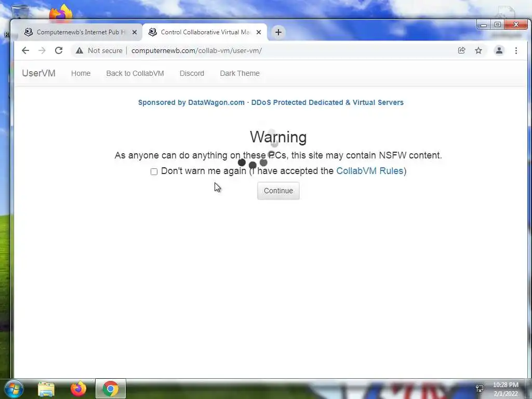Open Windows Explorer from the taskbar
The width and height of the screenshot is (532, 399).
46,389
